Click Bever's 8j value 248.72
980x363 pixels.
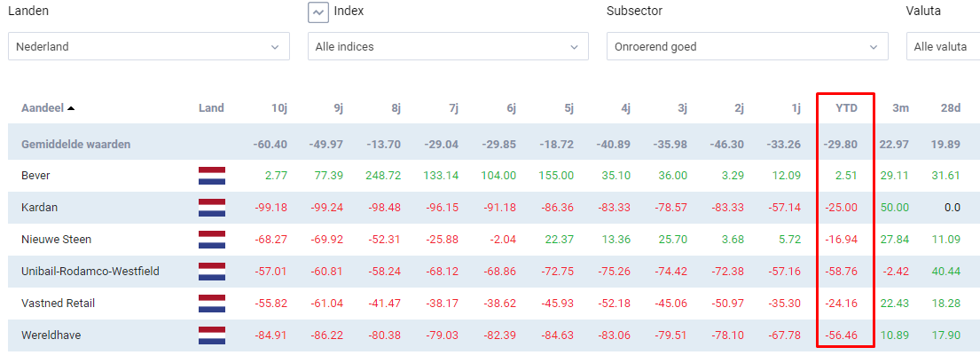tap(382, 176)
